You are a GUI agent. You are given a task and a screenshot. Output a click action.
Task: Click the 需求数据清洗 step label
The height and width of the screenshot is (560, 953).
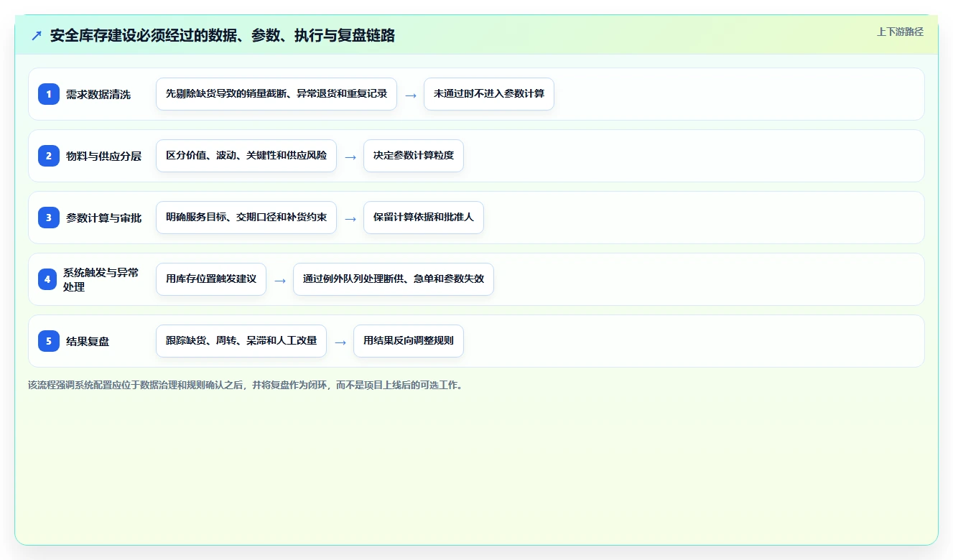(x=98, y=94)
